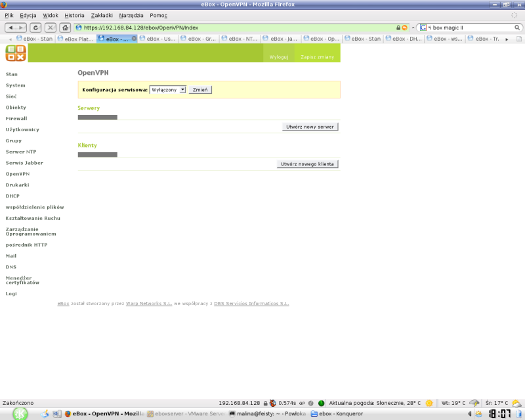
Task: Click Zapisz zmiany in the header
Action: (318, 57)
